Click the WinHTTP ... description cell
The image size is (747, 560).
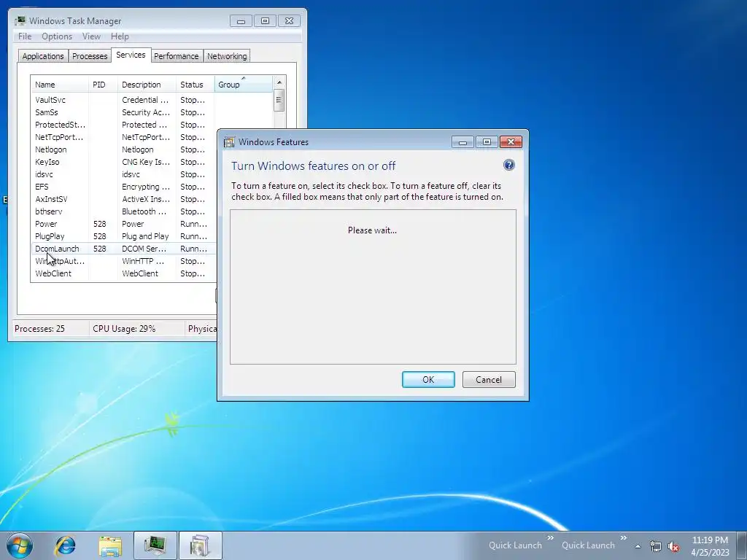[143, 261]
